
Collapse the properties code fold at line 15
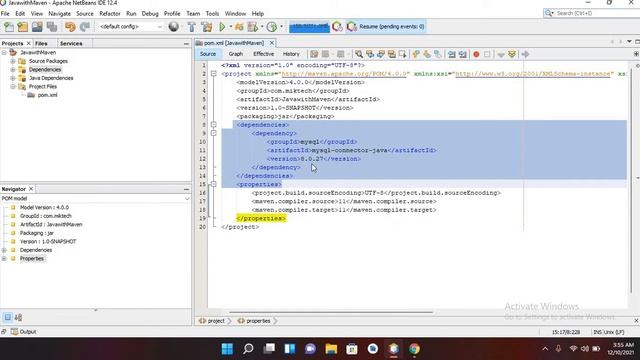[x=213, y=184]
